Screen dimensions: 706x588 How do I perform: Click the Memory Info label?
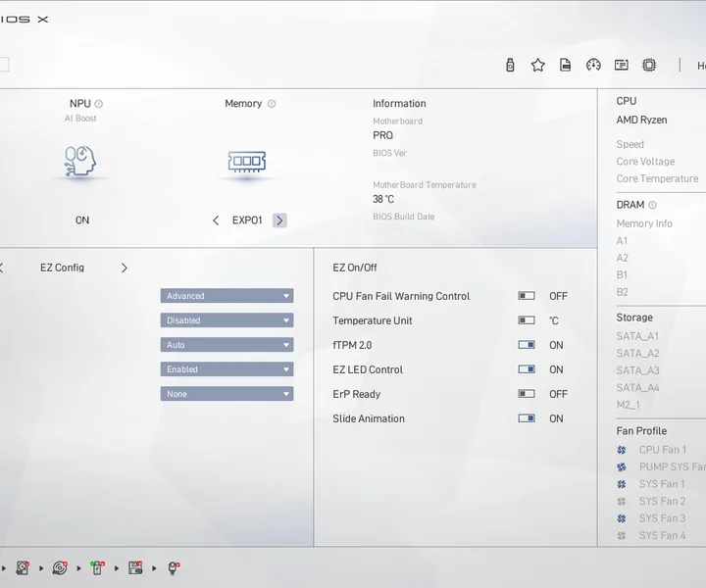(644, 223)
